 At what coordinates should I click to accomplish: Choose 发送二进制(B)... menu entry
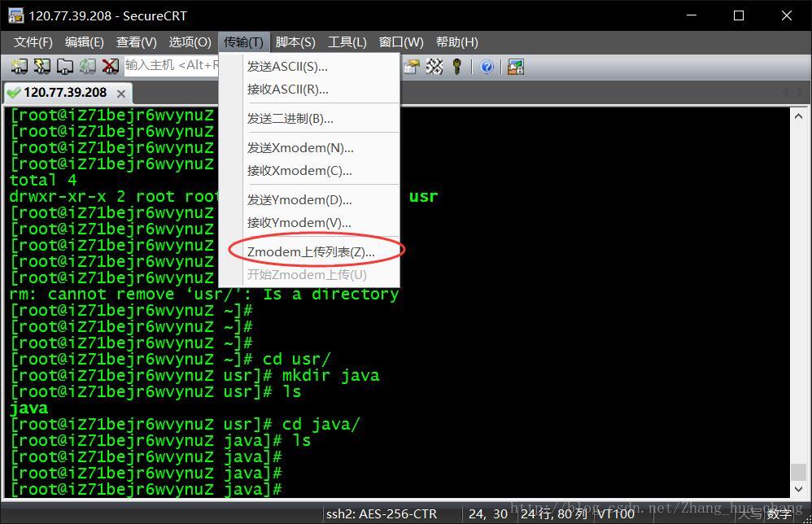(x=309, y=119)
